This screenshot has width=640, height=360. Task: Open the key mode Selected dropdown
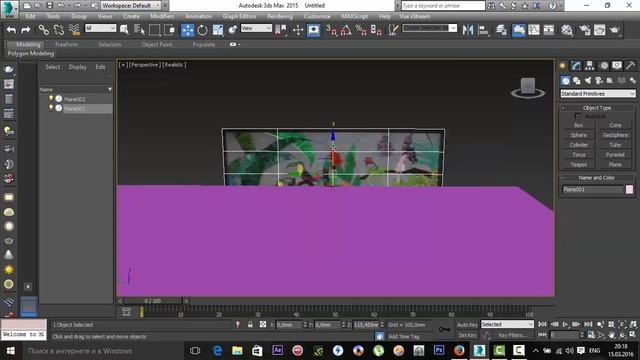coord(507,324)
